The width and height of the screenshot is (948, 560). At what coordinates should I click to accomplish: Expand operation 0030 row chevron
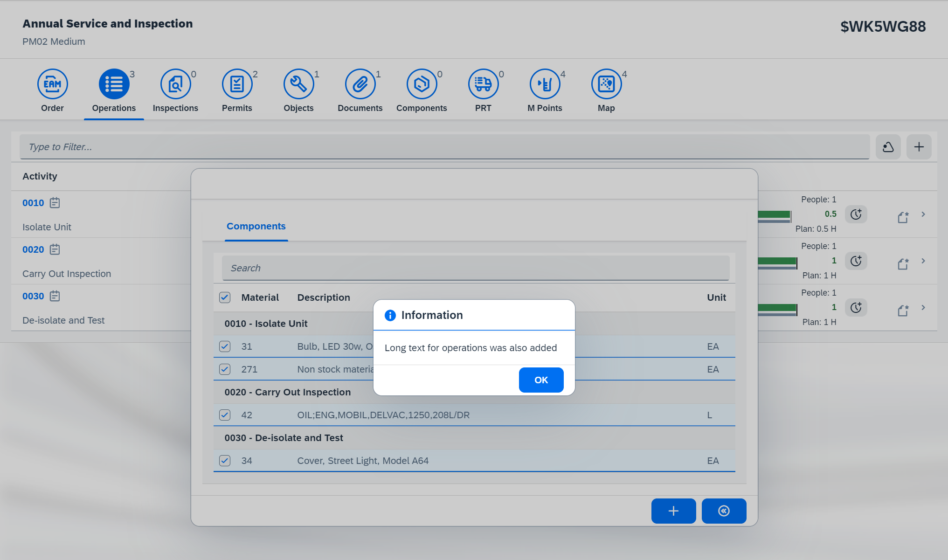[x=923, y=308]
